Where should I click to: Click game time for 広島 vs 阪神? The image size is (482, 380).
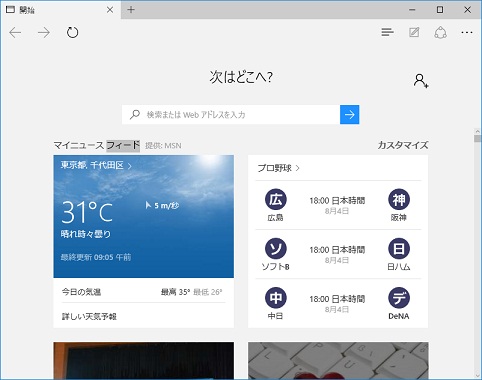tap(337, 201)
